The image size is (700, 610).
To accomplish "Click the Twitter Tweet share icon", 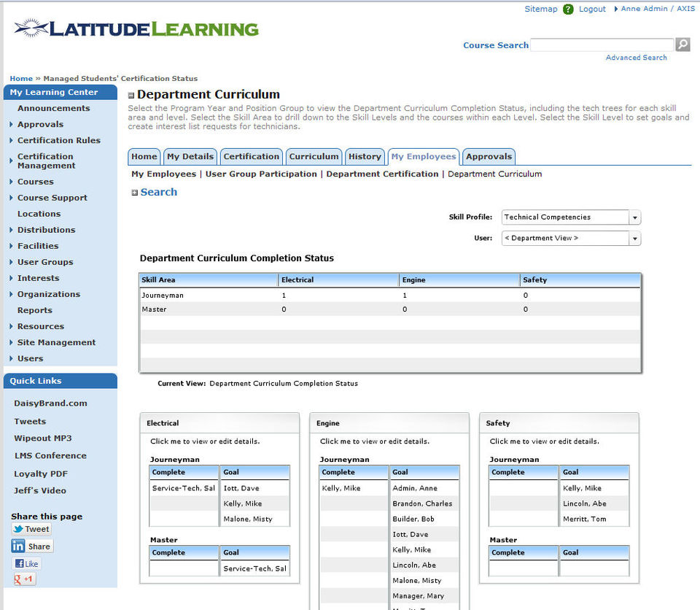I will pos(31,529).
